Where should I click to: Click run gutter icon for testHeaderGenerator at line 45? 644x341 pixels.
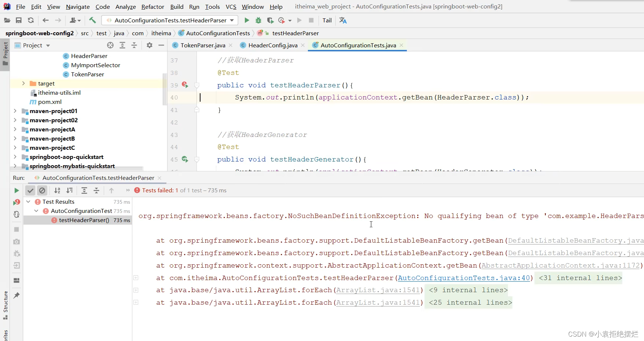coord(185,159)
